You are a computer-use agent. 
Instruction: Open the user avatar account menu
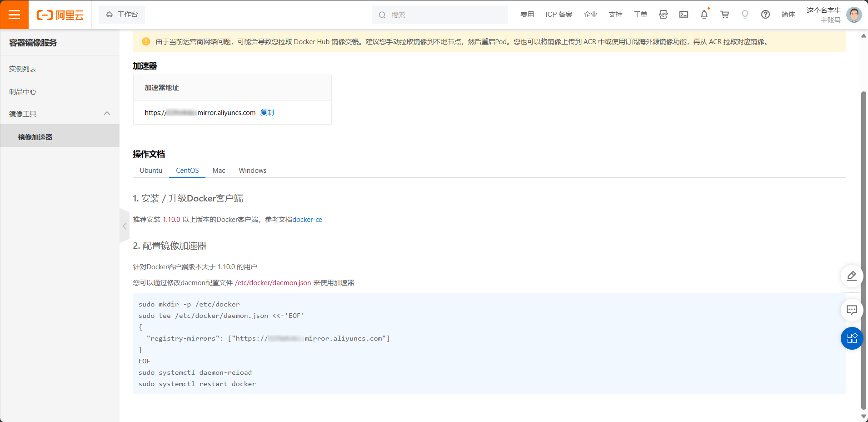854,15
